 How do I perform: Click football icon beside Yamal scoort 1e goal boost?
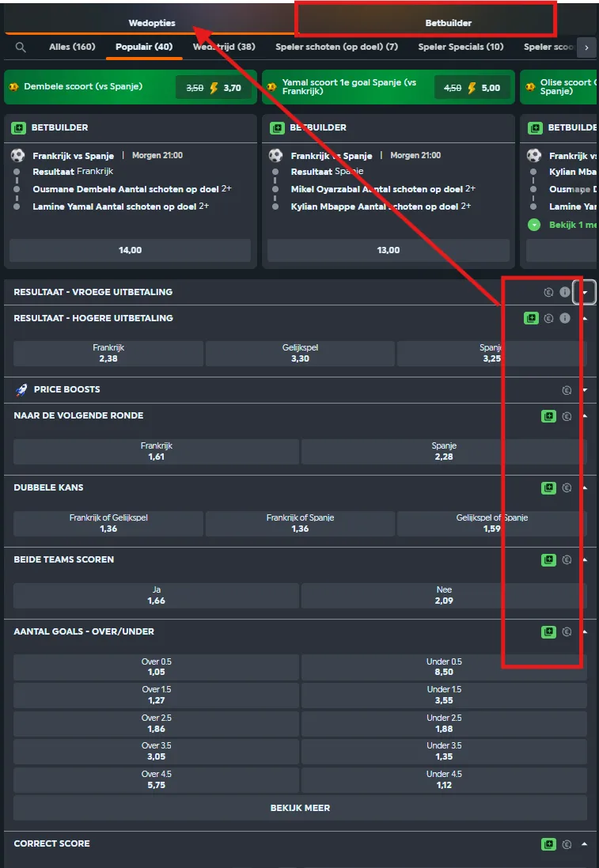(272, 87)
